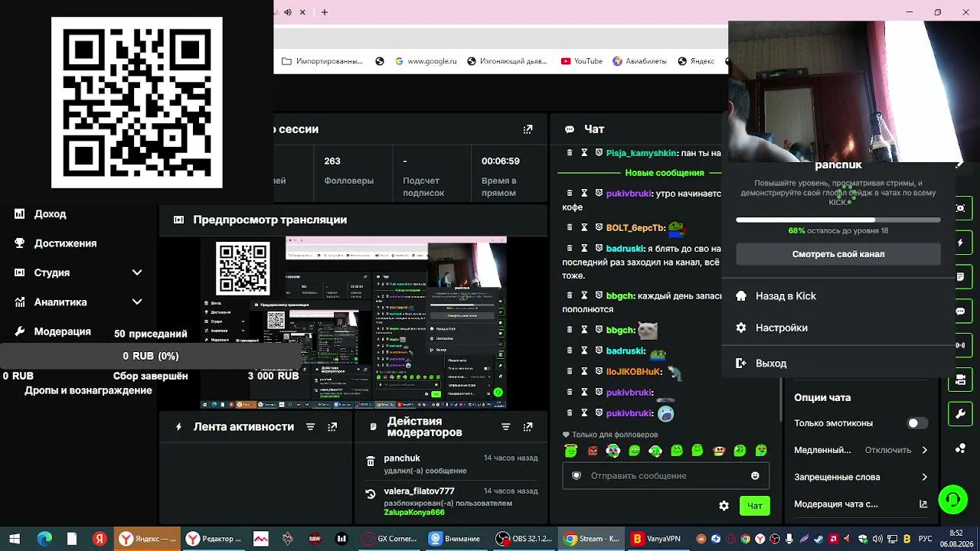Send the message with the Чат button

pyautogui.click(x=755, y=506)
